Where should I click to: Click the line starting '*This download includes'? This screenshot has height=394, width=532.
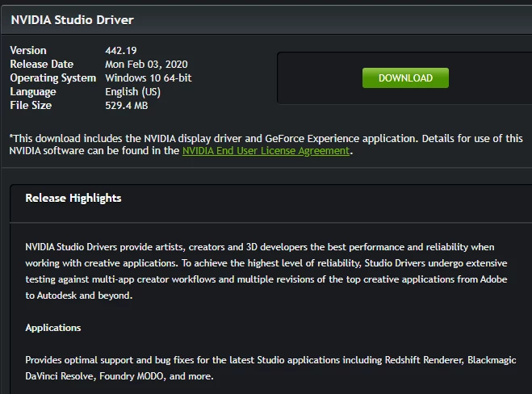(266, 138)
